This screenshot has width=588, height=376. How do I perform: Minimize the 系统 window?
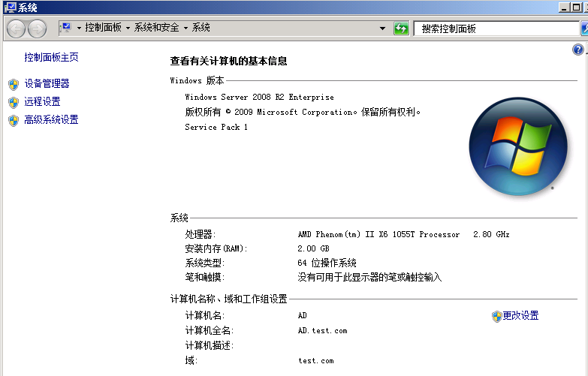[x=564, y=7]
